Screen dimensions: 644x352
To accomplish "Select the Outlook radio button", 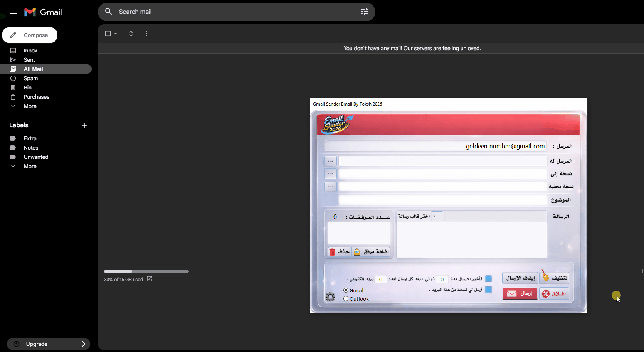I will (x=346, y=299).
